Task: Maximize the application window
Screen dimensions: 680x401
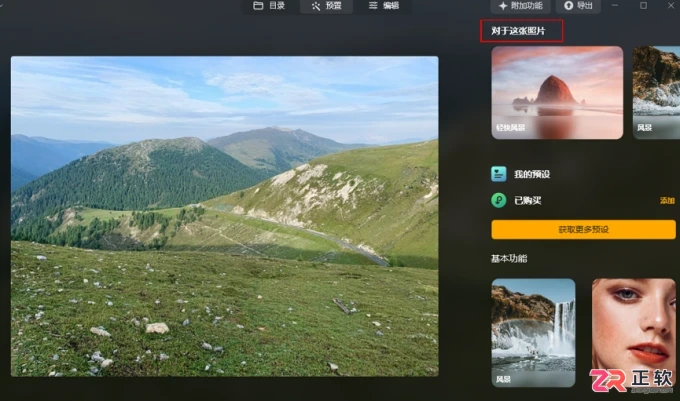Action: pyautogui.click(x=644, y=6)
